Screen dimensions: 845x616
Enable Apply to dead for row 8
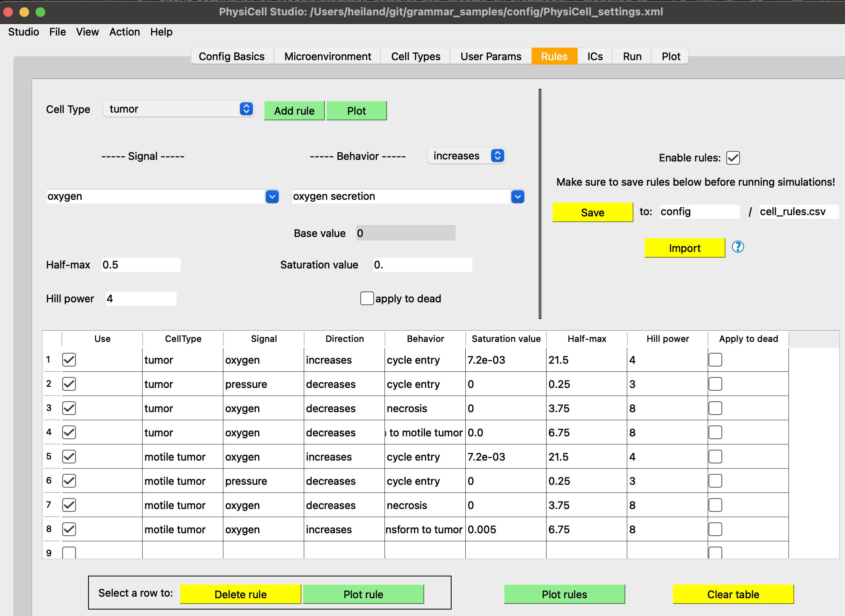(x=715, y=529)
